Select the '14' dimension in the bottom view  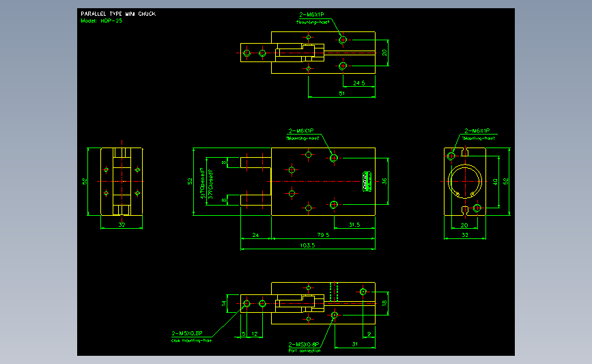[224, 303]
